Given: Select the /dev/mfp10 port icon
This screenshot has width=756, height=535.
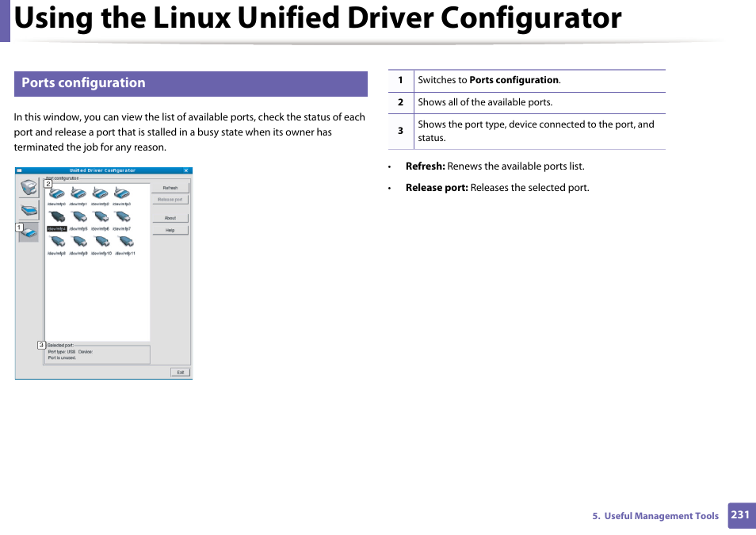Looking at the screenshot, I should click(x=100, y=242).
